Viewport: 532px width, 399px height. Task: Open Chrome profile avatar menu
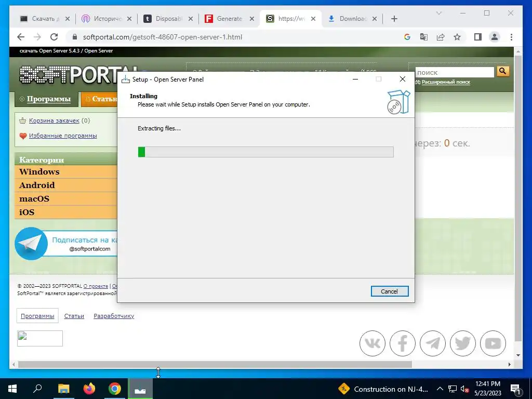(x=495, y=37)
